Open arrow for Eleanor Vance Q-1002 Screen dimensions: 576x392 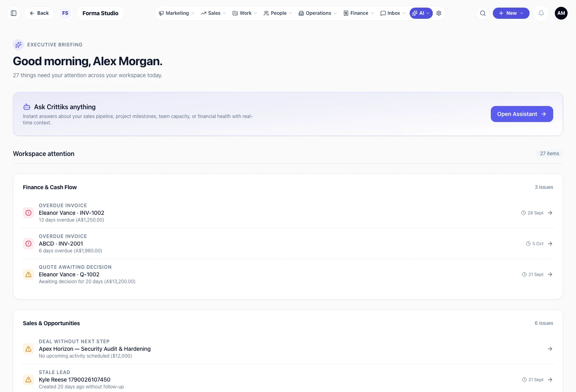tap(550, 274)
